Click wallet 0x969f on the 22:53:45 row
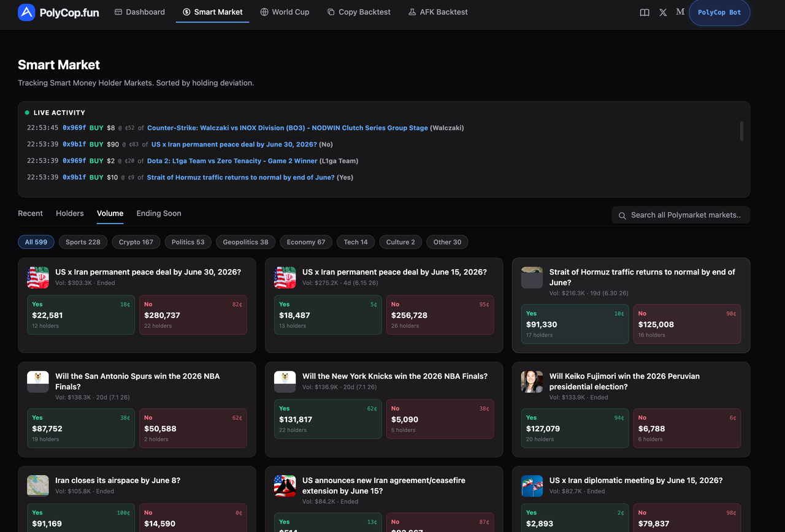 pyautogui.click(x=74, y=128)
